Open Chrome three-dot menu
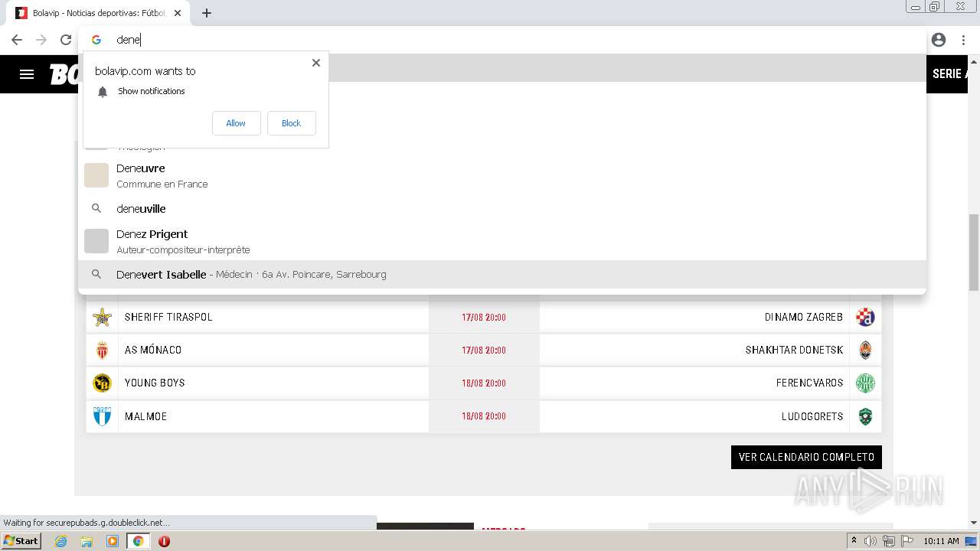 pos(963,40)
